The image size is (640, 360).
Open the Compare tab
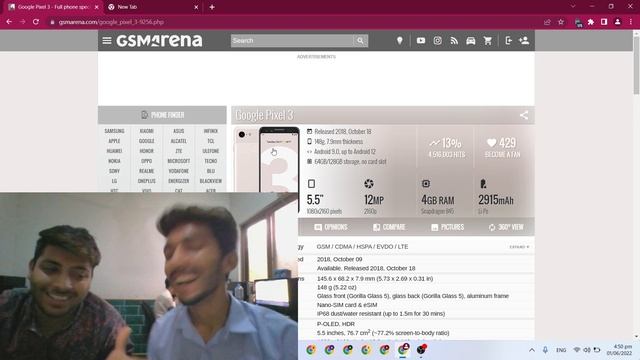(x=389, y=227)
